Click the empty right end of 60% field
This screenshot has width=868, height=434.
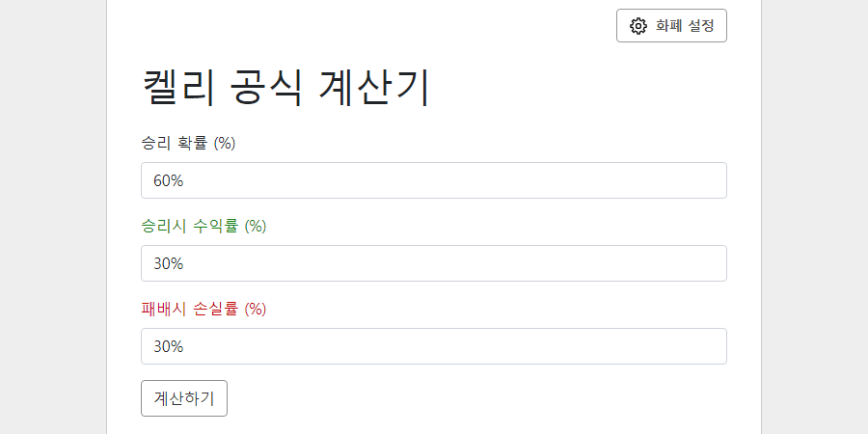click(665, 180)
